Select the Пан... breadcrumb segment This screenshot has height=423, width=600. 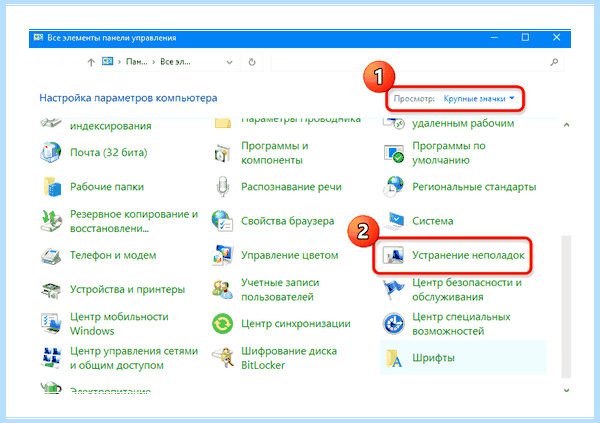137,62
